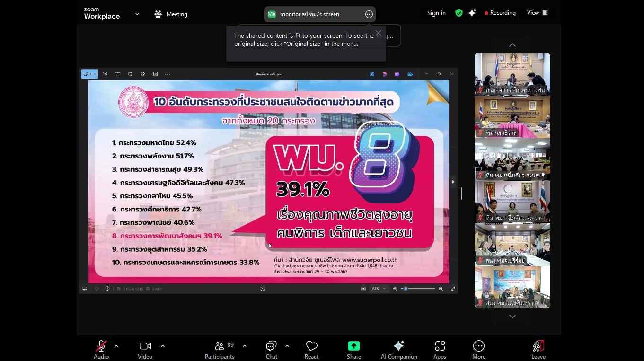Unmute the microphone with Audio button
The height and width of the screenshot is (361, 644).
pos(101,349)
